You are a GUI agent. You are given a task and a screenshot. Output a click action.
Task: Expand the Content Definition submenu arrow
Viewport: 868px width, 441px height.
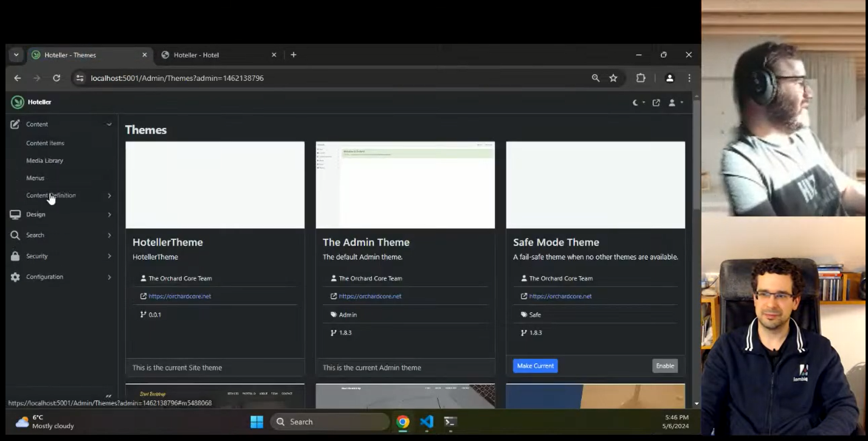(109, 196)
